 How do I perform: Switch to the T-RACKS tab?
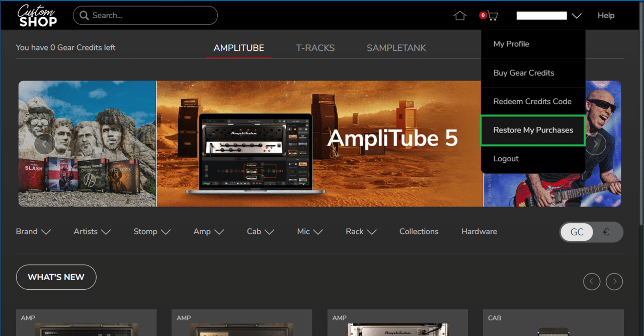coord(315,48)
